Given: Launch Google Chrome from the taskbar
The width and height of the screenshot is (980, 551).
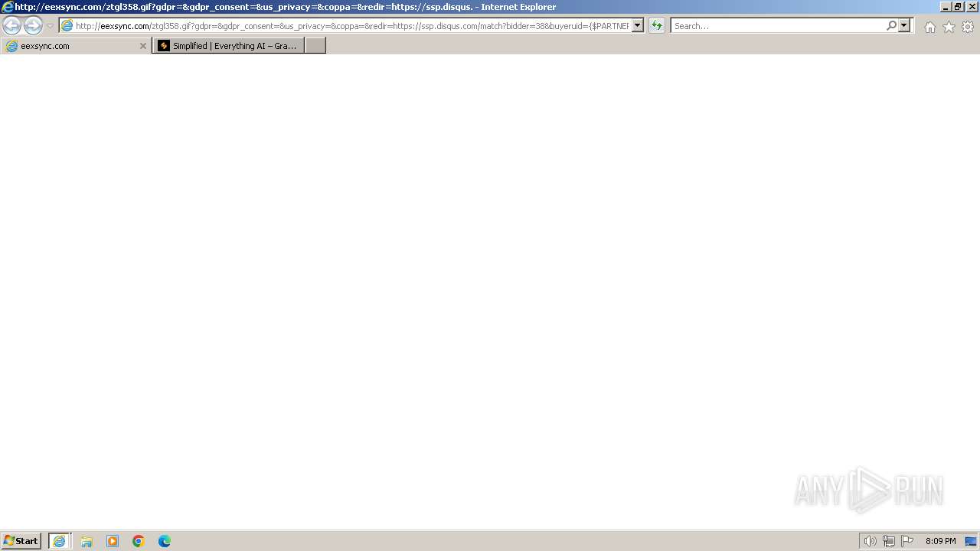Looking at the screenshot, I should pos(139,541).
